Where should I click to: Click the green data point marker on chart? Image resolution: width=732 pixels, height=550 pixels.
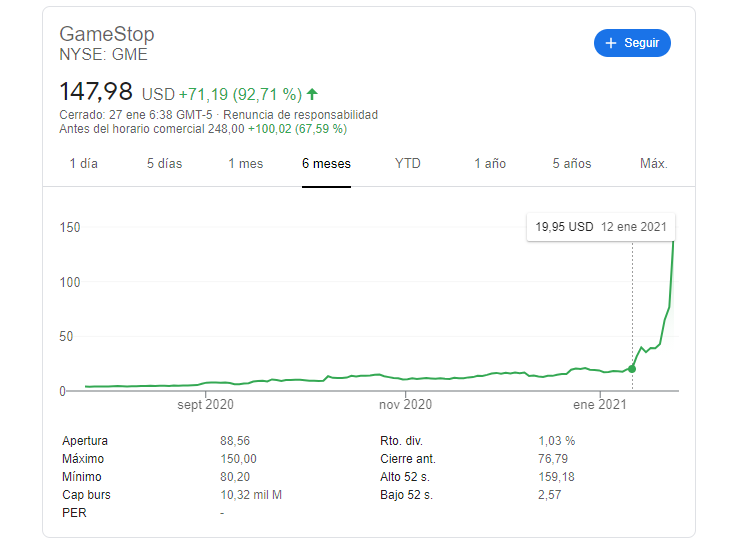632,369
